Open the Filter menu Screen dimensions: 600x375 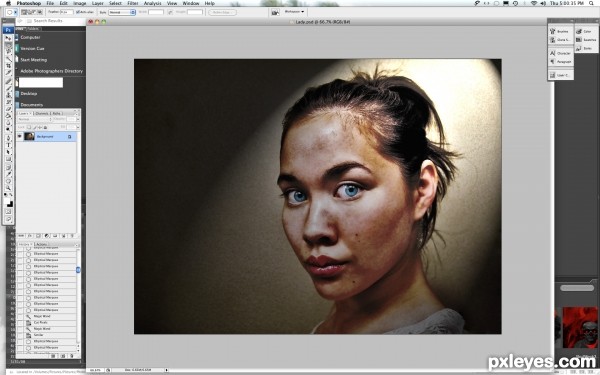(x=132, y=3)
